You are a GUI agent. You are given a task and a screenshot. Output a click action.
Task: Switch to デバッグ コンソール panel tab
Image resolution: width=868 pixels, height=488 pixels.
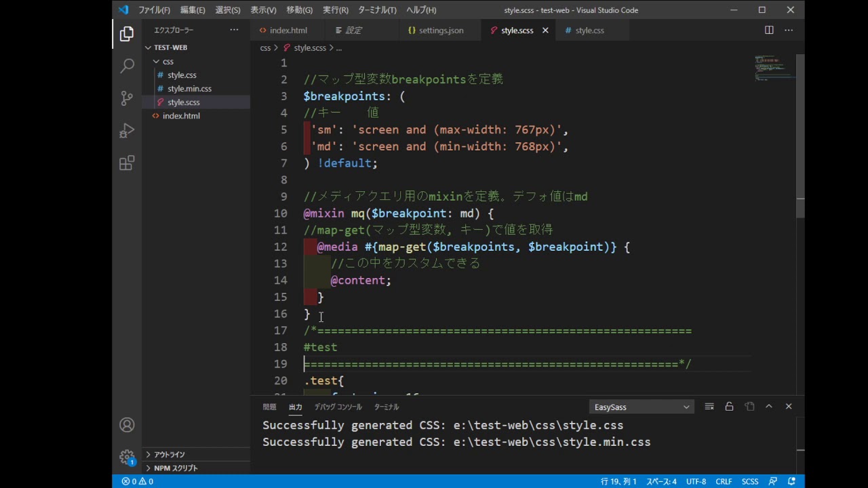click(x=338, y=407)
